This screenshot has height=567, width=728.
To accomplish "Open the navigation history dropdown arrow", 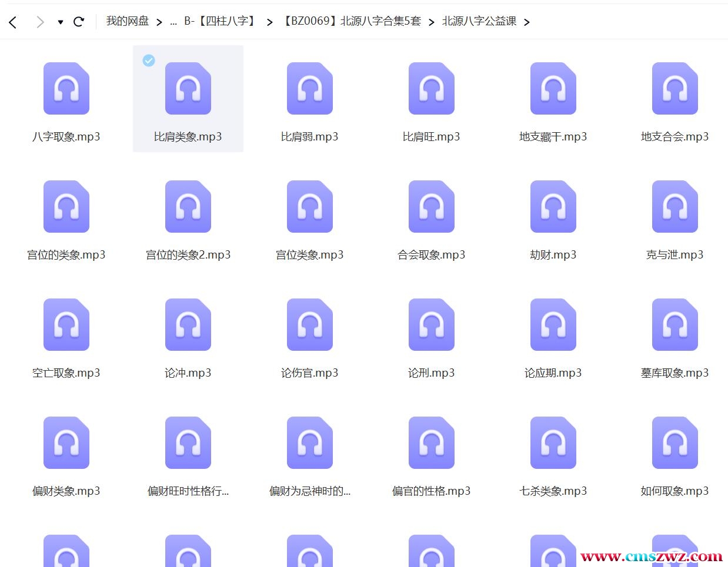I will click(x=60, y=22).
